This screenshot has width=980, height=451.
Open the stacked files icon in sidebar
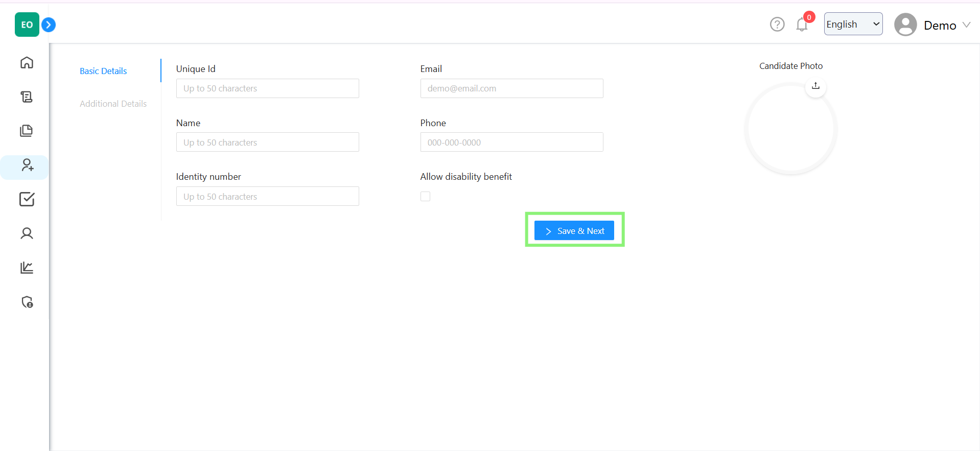tap(27, 131)
